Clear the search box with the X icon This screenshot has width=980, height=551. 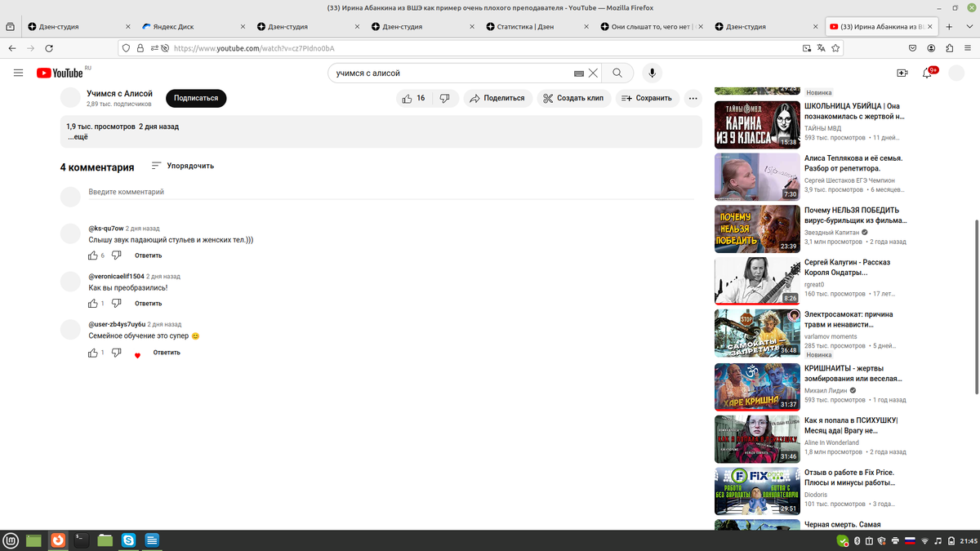[x=593, y=73]
